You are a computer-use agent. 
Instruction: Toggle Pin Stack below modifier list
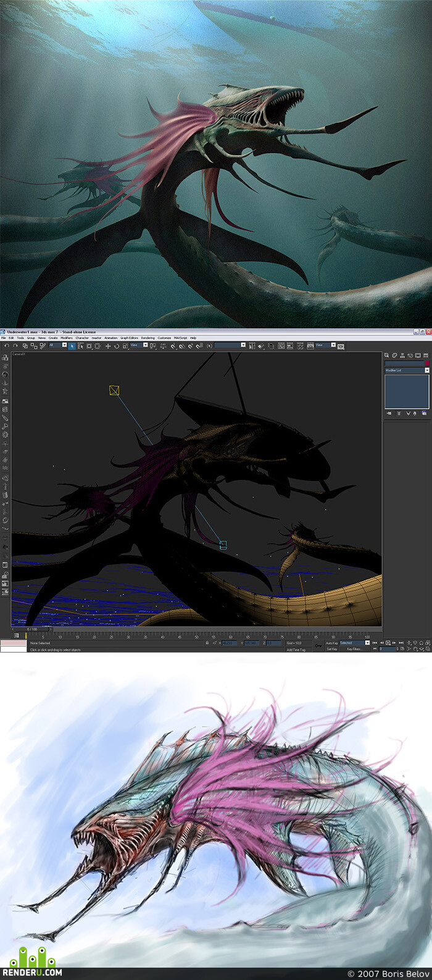coord(389,414)
